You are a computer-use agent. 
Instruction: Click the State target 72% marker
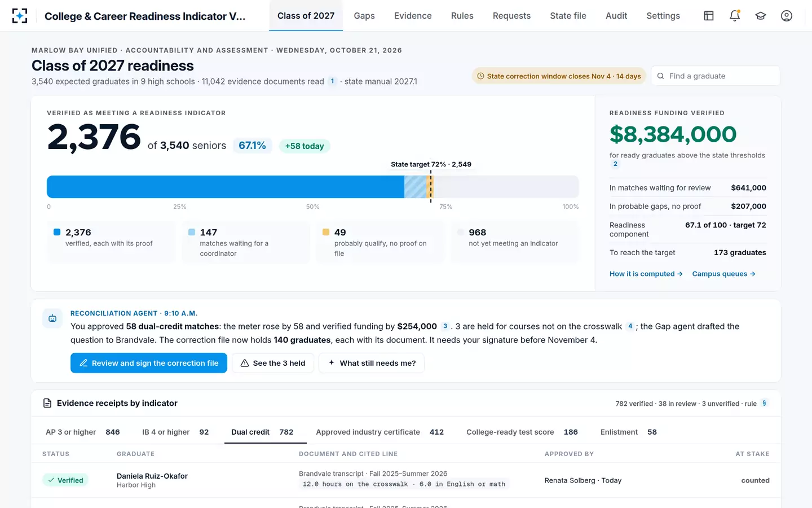(431, 164)
